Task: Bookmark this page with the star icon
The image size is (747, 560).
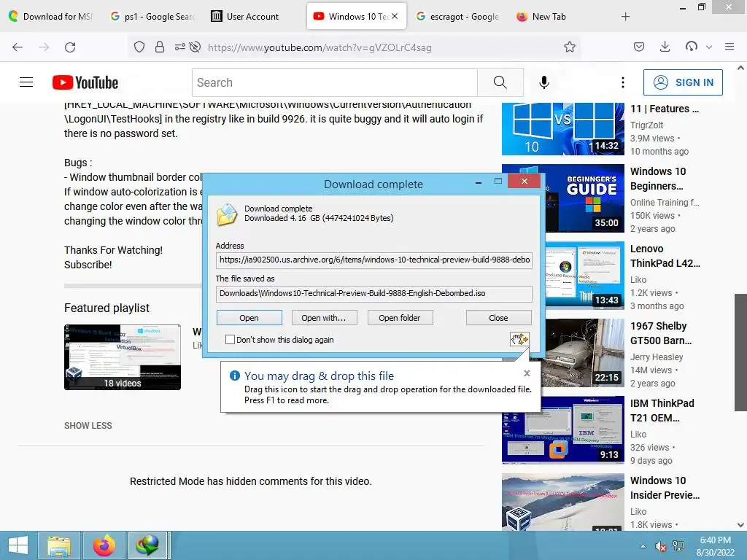Action: coord(569,47)
